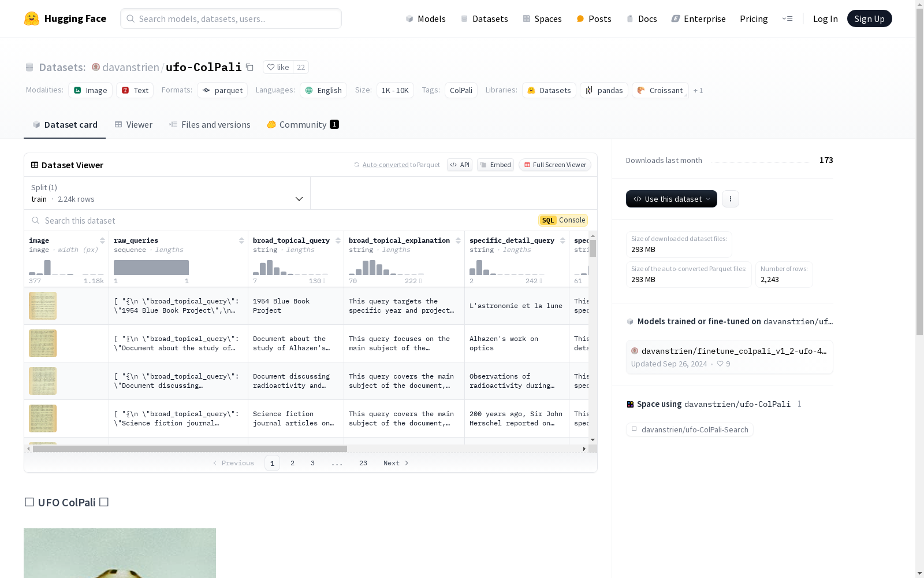Sort the specific_detail_query column

pyautogui.click(x=562, y=240)
